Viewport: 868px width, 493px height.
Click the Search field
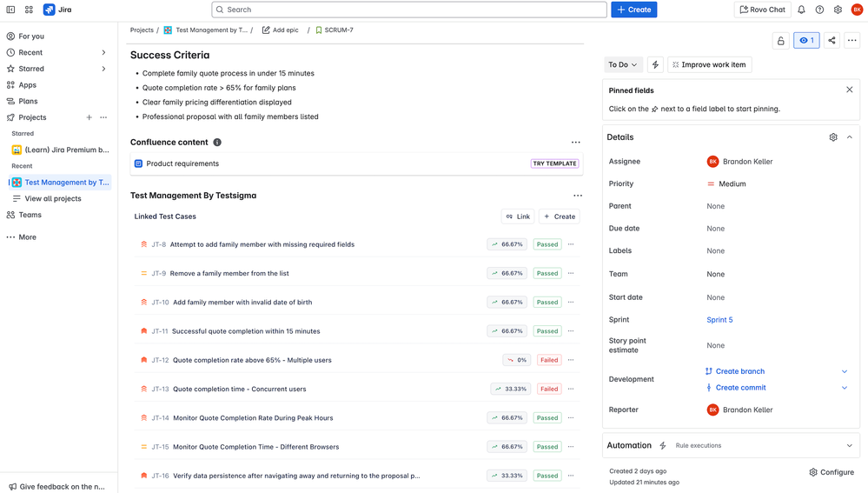pos(409,10)
